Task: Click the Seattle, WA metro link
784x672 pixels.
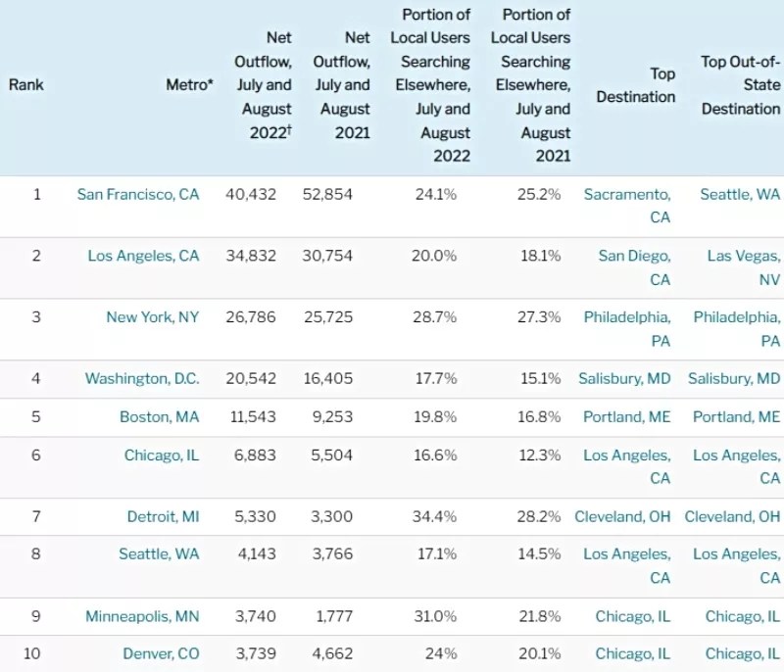Action: 159,553
